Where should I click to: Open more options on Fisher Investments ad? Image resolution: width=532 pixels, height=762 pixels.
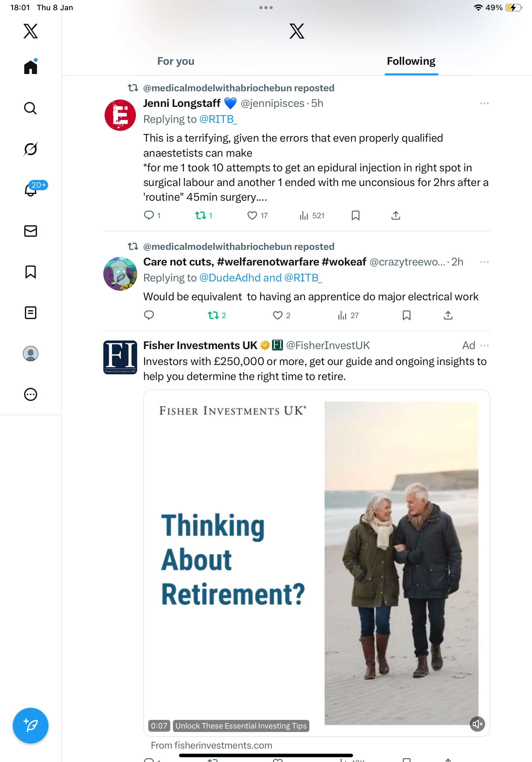(x=484, y=346)
